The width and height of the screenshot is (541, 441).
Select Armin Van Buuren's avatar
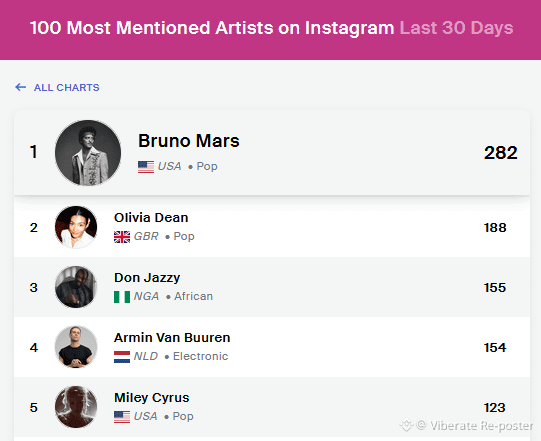[x=76, y=347]
